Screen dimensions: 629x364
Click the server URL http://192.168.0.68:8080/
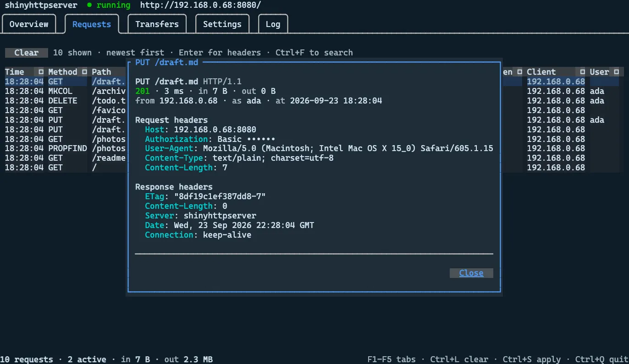[200, 5]
